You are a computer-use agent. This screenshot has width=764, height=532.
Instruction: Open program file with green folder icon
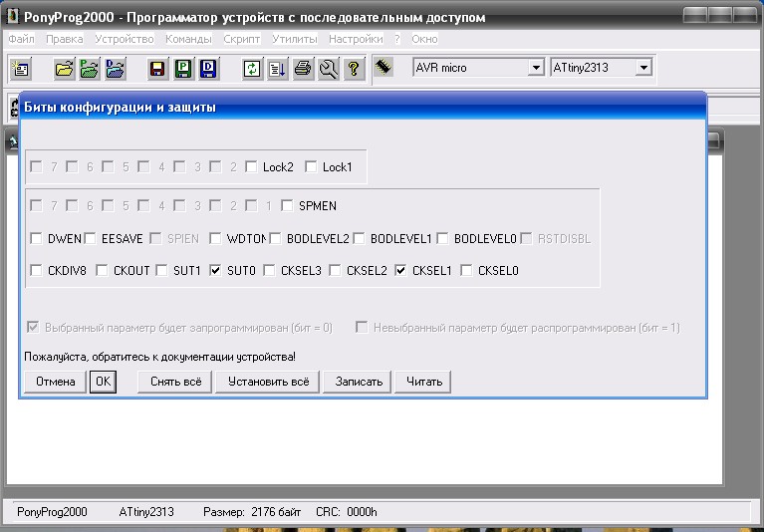90,68
